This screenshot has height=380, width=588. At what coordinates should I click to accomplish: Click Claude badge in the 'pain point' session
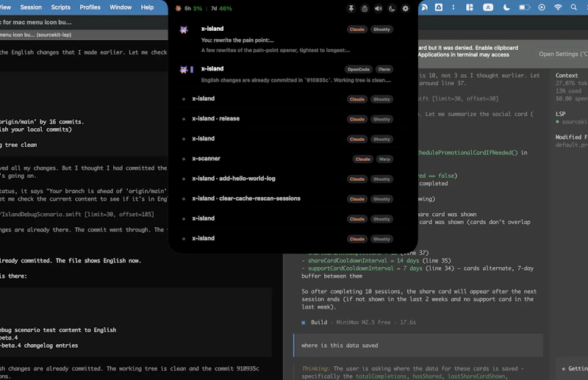357,29
